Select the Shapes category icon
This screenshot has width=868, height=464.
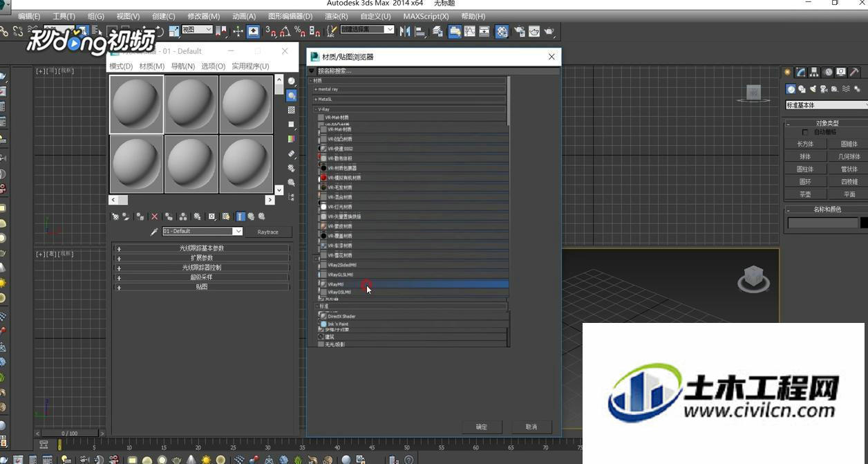(802, 89)
